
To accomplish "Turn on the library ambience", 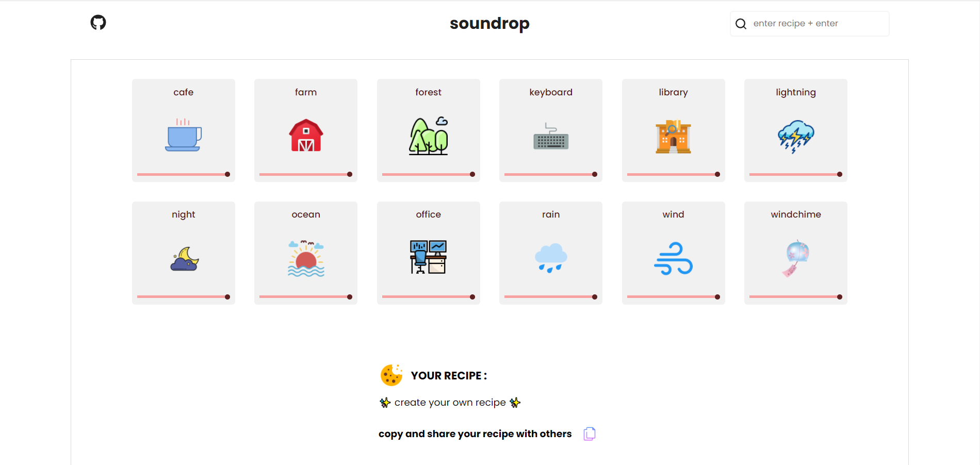I will pos(673,136).
